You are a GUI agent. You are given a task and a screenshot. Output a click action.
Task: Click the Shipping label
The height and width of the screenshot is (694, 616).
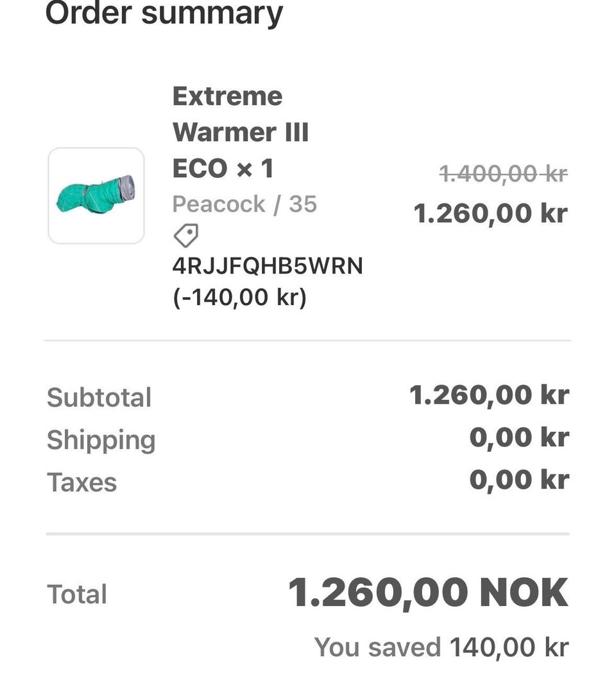coord(101,440)
